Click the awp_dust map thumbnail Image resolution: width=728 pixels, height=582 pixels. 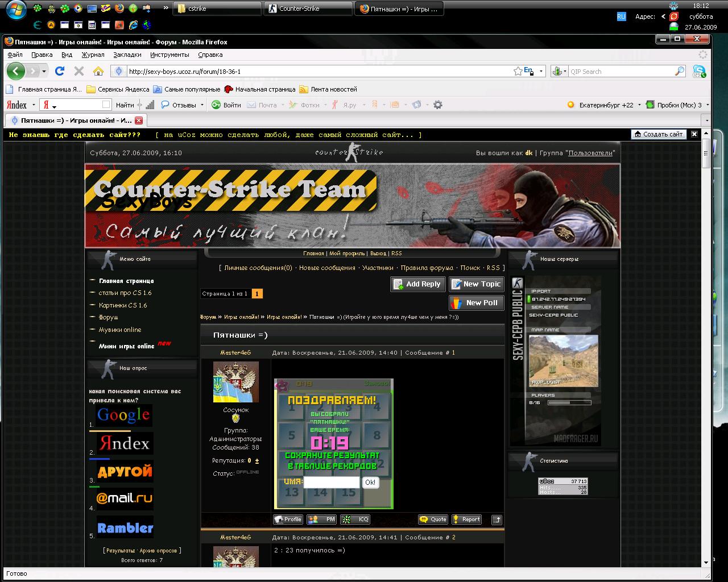pyautogui.click(x=564, y=361)
